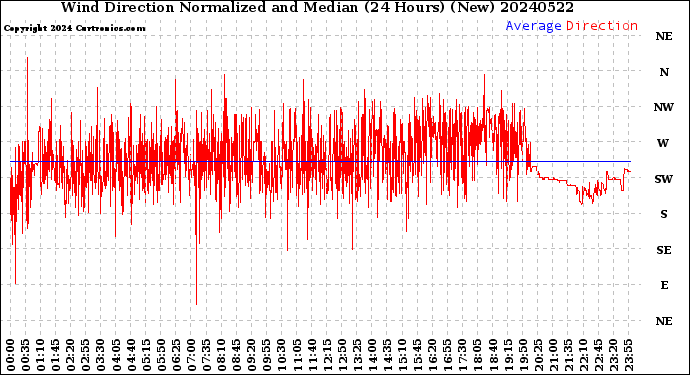Click the 10:30 time axis label
Viewport: 690px width, 375px height.
tap(282, 355)
